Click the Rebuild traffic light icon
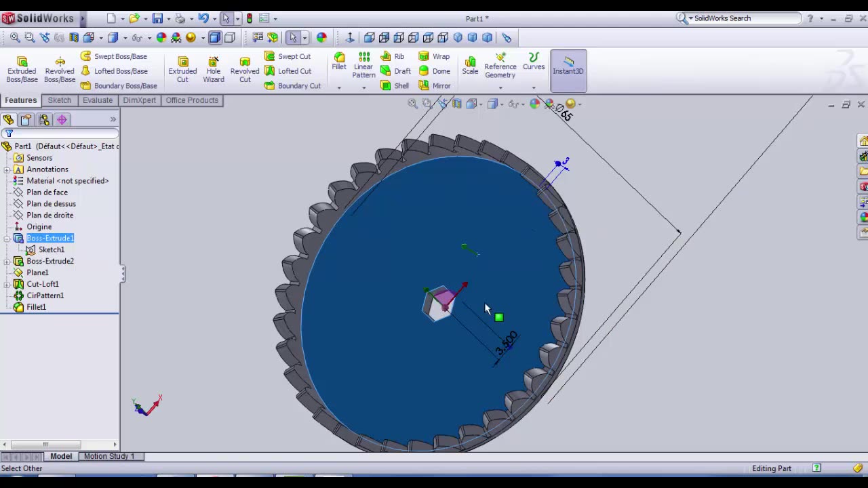The image size is (868, 488). [x=250, y=18]
